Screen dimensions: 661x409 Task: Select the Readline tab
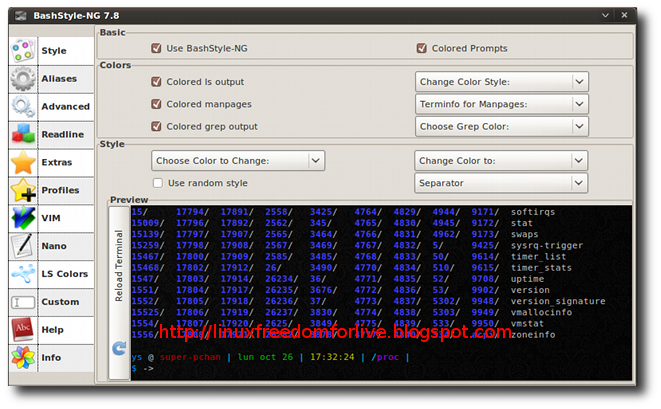[x=51, y=134]
